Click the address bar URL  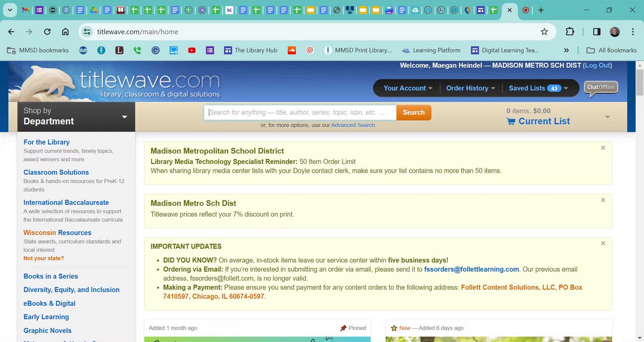(x=138, y=32)
